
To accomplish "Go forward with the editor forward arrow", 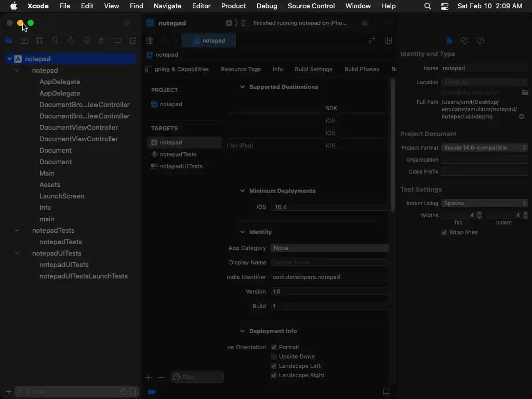I will 175,41.
